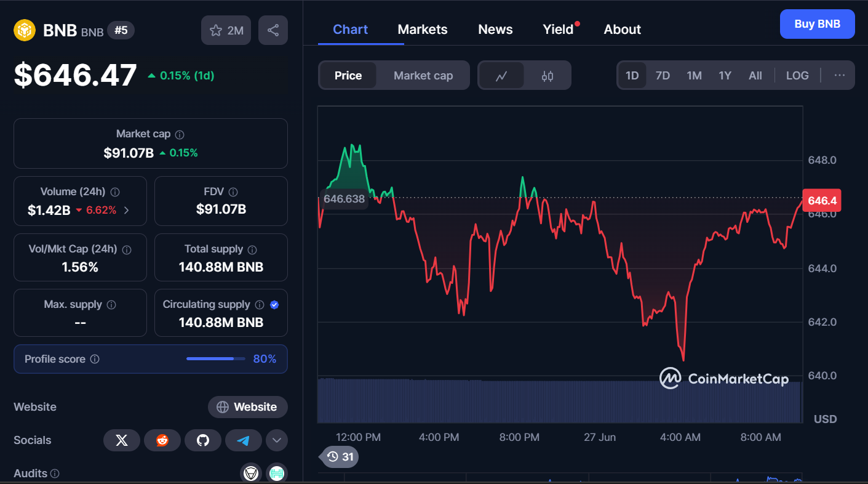Open the Markets tab
This screenshot has width=868, height=484.
pos(423,30)
